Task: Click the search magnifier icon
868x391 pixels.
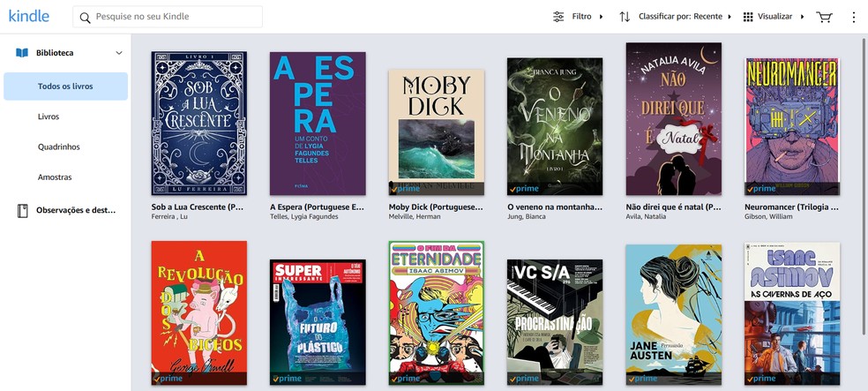Action: (x=85, y=17)
